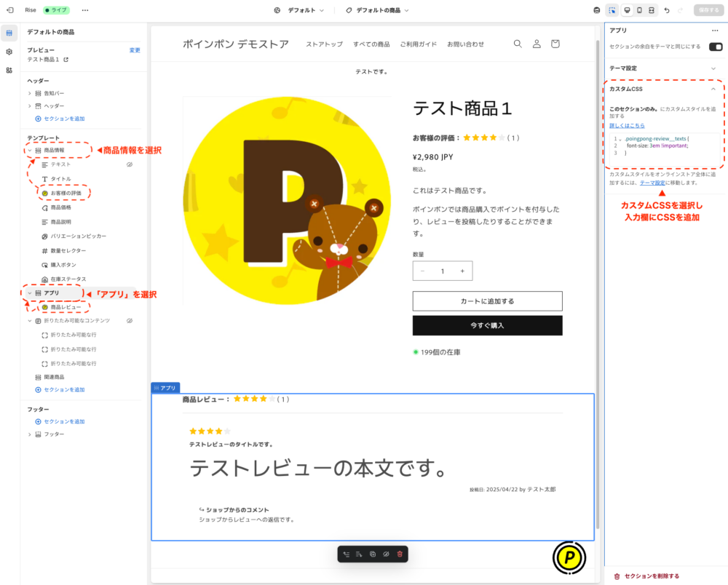
Task: Click カートに追加する button
Action: coord(488,301)
